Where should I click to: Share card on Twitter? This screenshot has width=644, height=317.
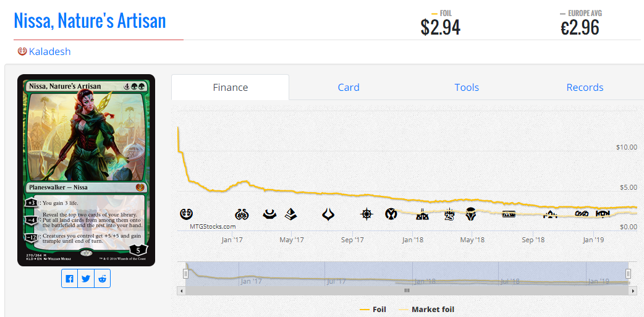(x=86, y=279)
